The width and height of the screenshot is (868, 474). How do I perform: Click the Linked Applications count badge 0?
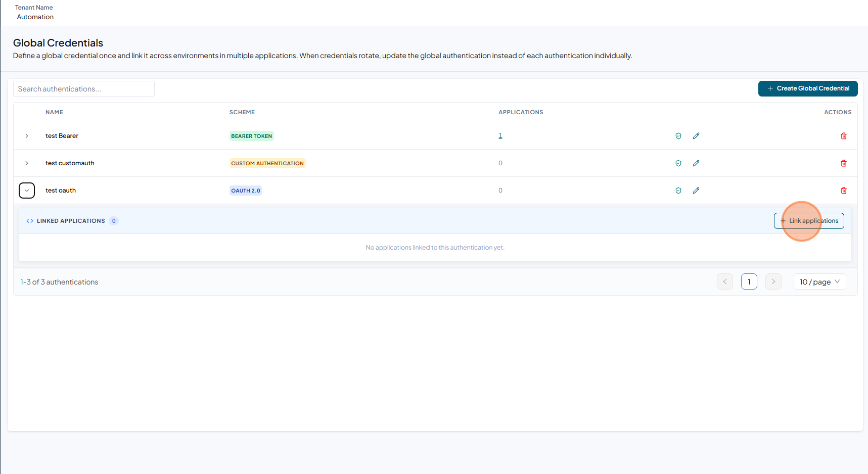pyautogui.click(x=114, y=221)
